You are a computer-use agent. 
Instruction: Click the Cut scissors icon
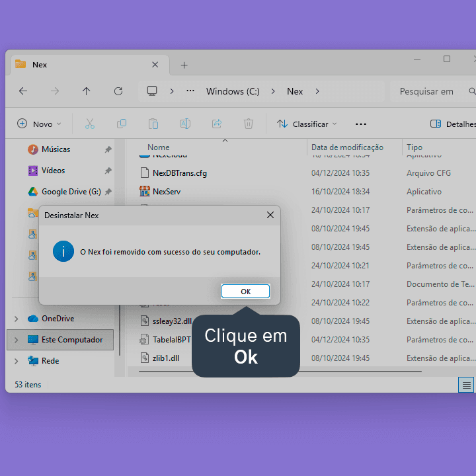(x=90, y=124)
